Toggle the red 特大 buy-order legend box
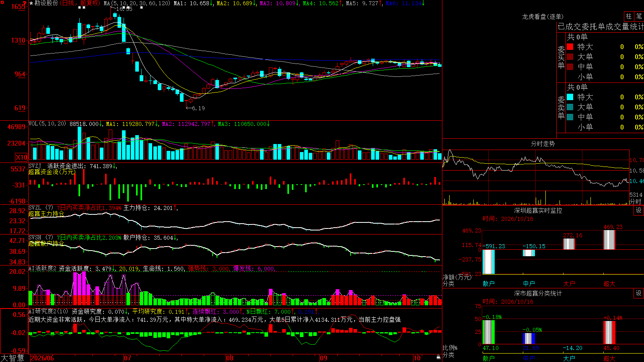 coord(570,47)
